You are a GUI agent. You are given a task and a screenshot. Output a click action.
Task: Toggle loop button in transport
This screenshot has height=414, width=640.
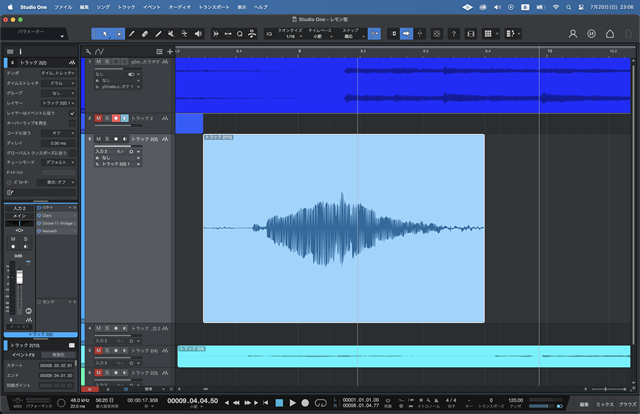[320, 403]
